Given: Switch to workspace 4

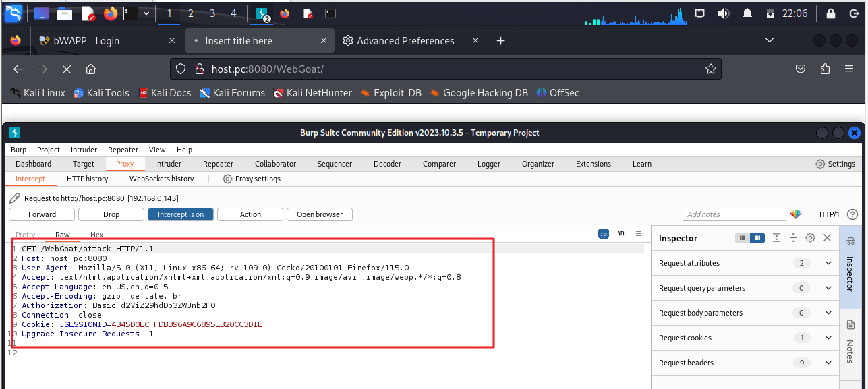Looking at the screenshot, I should coord(233,13).
